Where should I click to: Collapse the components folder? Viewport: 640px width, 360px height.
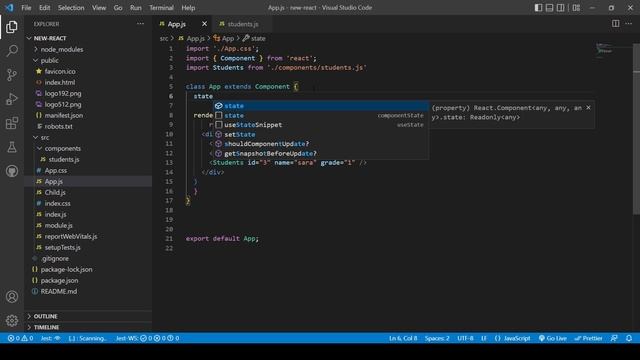pyautogui.click(x=88, y=149)
